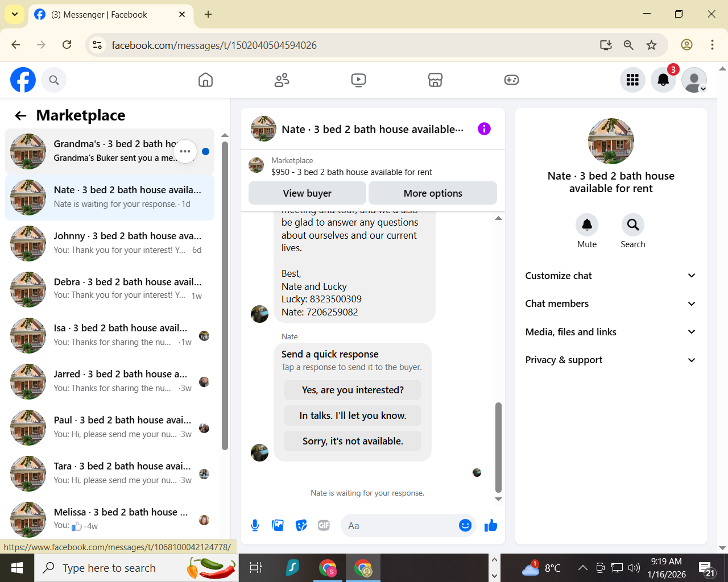Click the address bar URL
Image resolution: width=728 pixels, height=582 pixels.
click(214, 45)
